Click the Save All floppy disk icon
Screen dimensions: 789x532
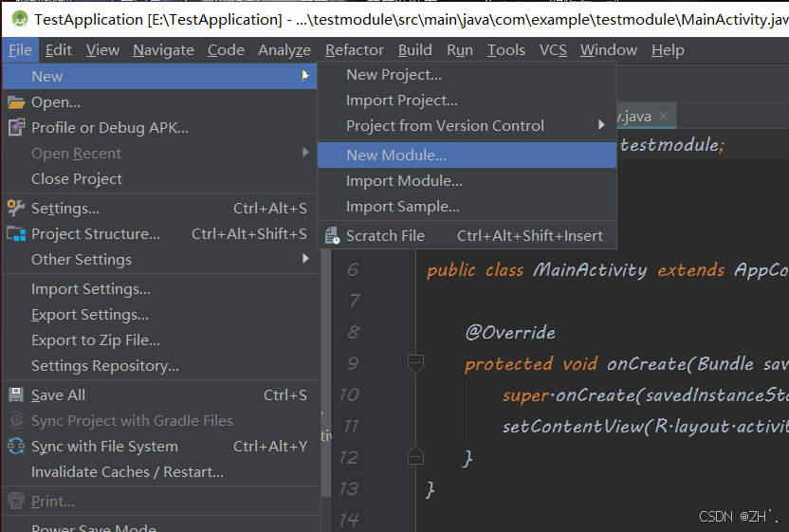[16, 394]
